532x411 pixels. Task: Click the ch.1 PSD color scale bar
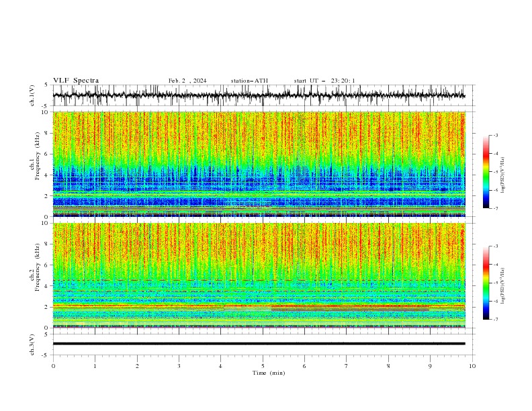click(486, 172)
